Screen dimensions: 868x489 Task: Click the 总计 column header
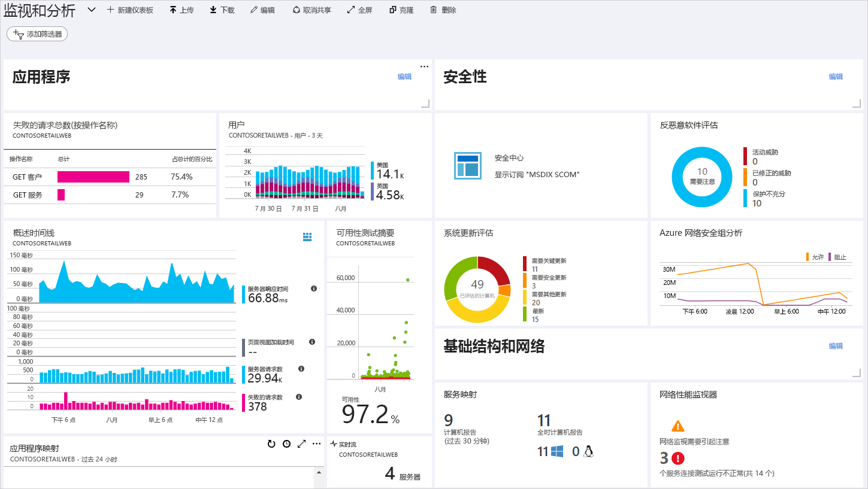click(63, 159)
